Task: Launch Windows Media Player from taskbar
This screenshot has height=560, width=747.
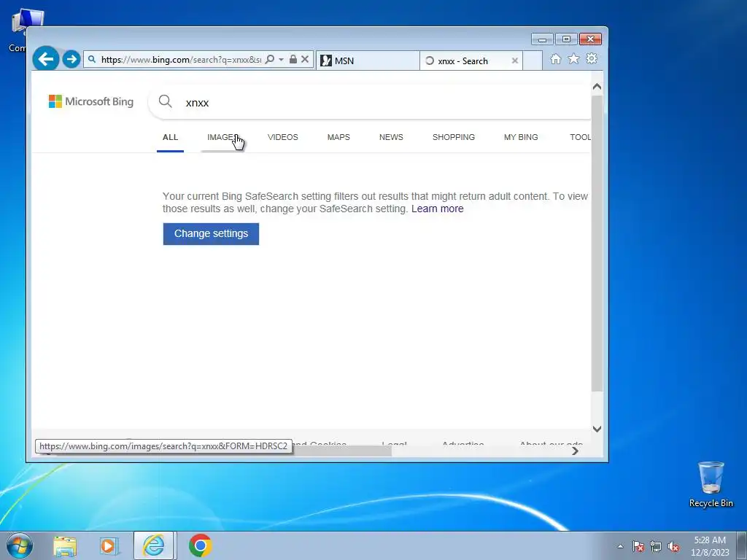Action: coord(109,545)
